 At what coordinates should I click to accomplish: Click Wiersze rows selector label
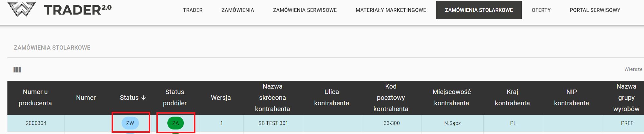tap(633, 69)
